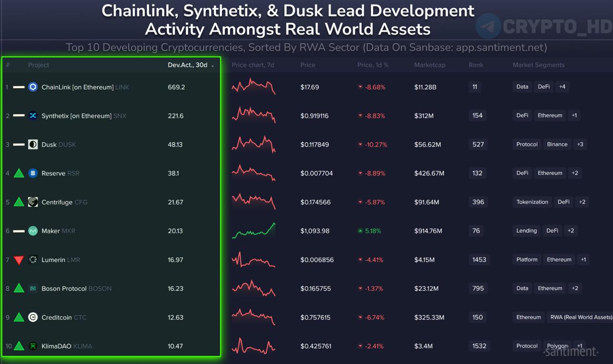The height and width of the screenshot is (364, 613).
Task: Click ChainLink dev activity value 669.2
Action: point(176,87)
